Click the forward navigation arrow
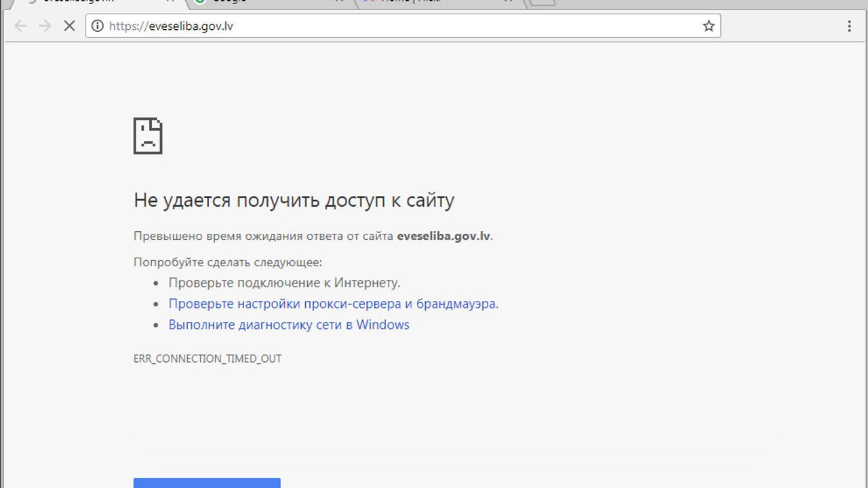 [x=45, y=26]
